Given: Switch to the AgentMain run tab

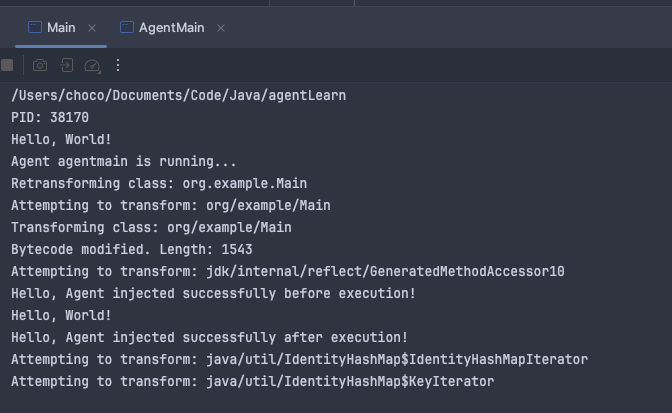Looking at the screenshot, I should click(x=171, y=28).
